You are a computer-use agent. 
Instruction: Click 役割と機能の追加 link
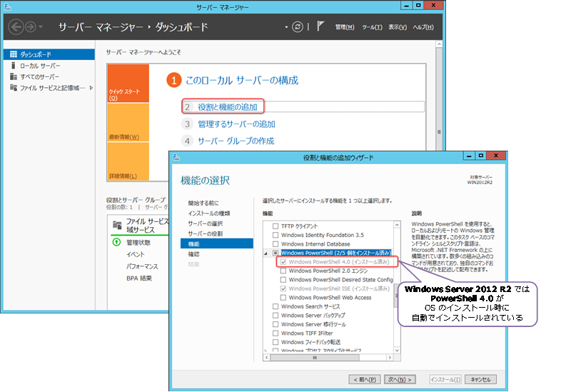tap(228, 107)
